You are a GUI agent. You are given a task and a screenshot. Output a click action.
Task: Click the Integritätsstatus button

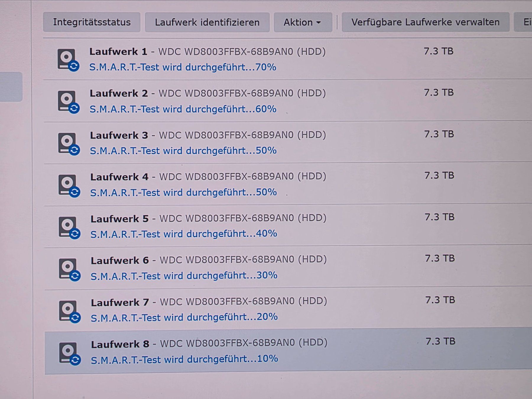(92, 22)
